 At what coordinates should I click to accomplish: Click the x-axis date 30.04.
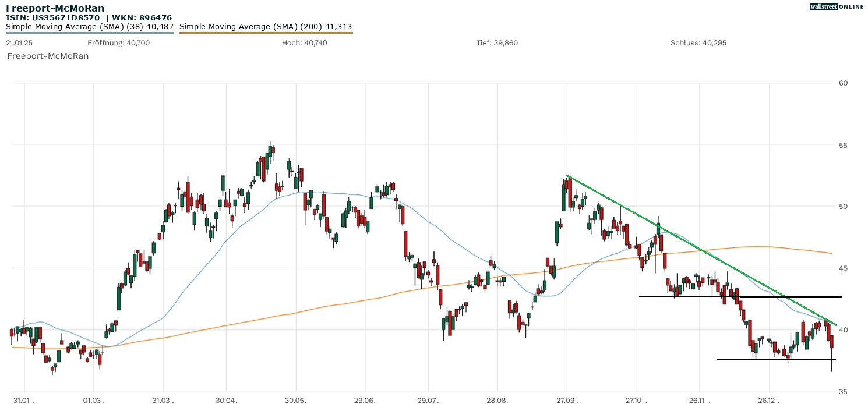(x=227, y=400)
